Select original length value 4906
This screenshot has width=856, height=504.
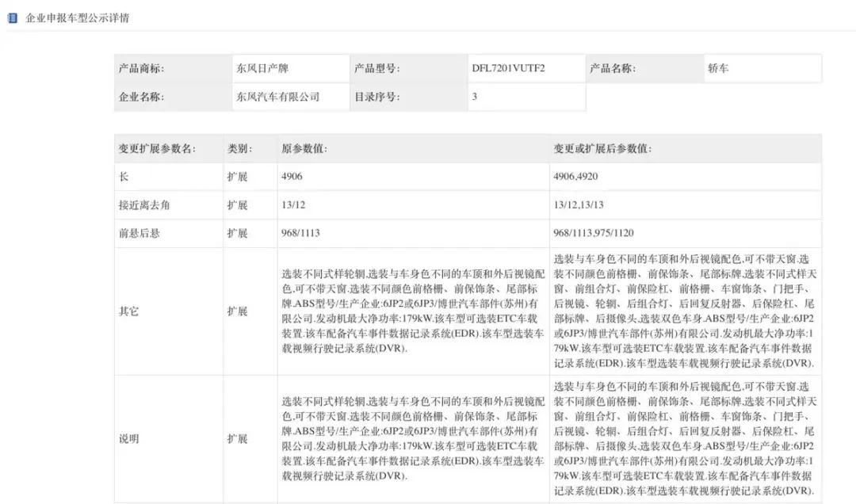click(292, 177)
